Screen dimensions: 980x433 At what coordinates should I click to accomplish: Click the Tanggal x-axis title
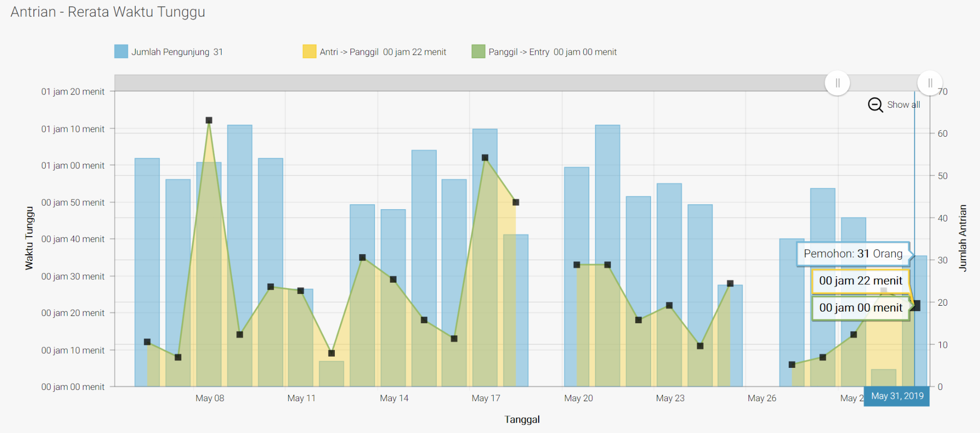point(522,419)
